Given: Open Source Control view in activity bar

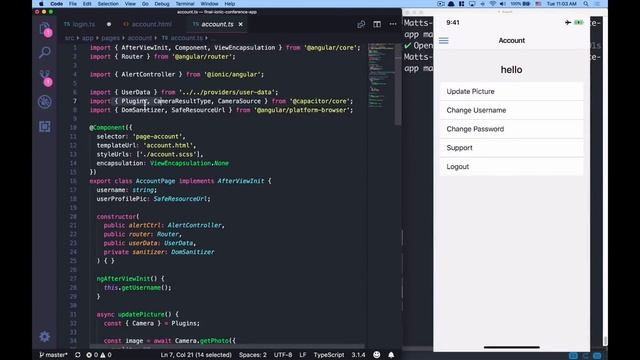Looking at the screenshot, I should tap(45, 77).
